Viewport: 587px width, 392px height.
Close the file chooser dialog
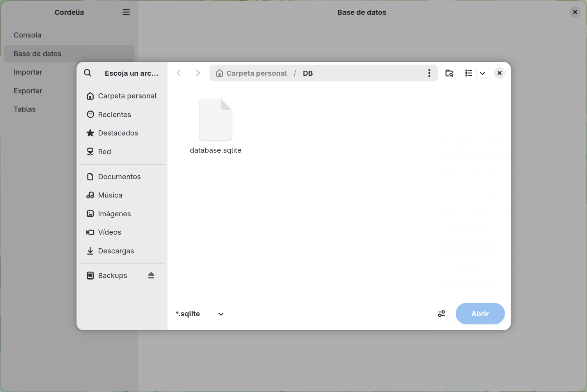click(x=500, y=73)
